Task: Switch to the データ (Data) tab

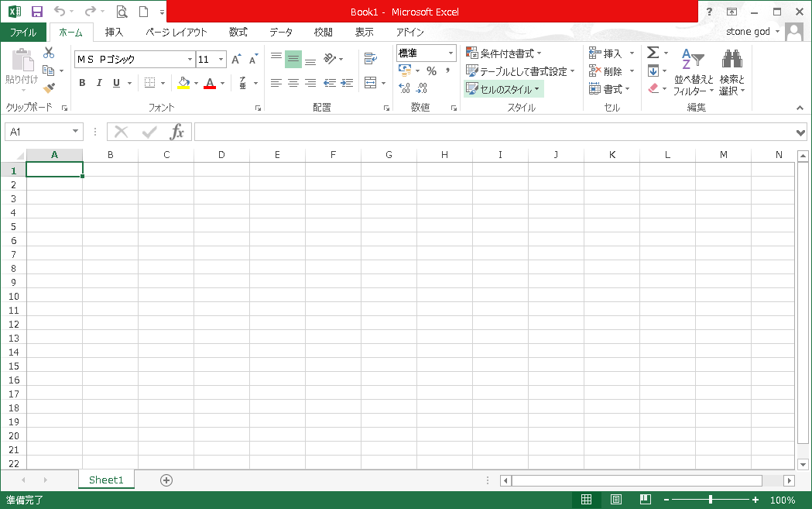Action: (x=281, y=32)
